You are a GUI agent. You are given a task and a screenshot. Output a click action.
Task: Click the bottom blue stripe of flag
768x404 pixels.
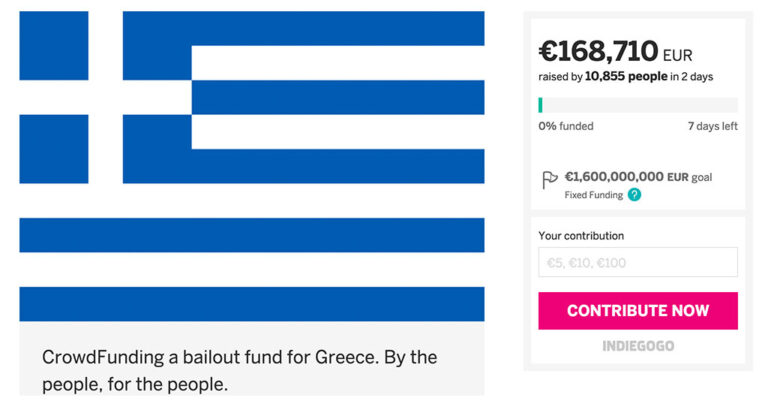(x=252, y=304)
